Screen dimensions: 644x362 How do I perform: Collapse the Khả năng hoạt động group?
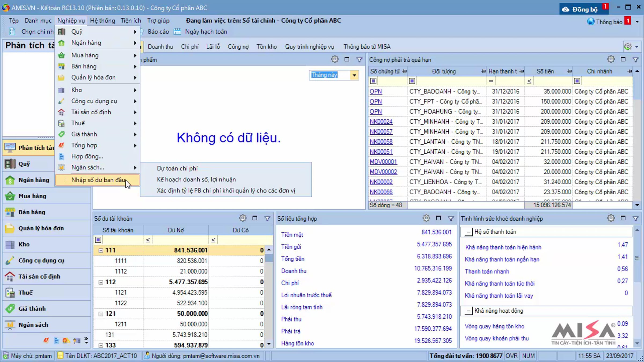pyautogui.click(x=469, y=311)
